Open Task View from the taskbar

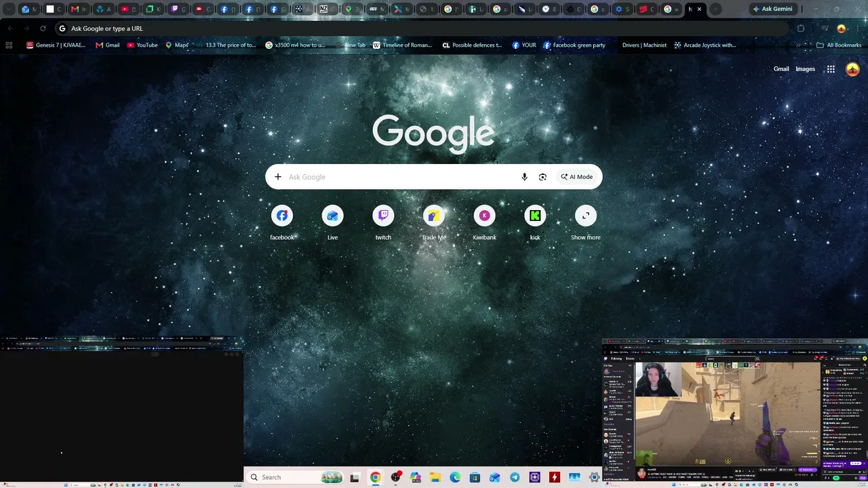point(354,477)
